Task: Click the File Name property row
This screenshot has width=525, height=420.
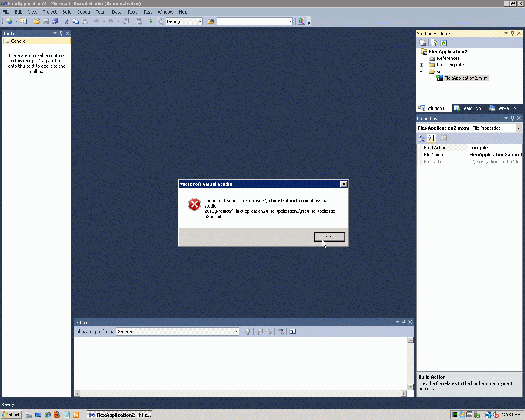Action: click(470, 155)
